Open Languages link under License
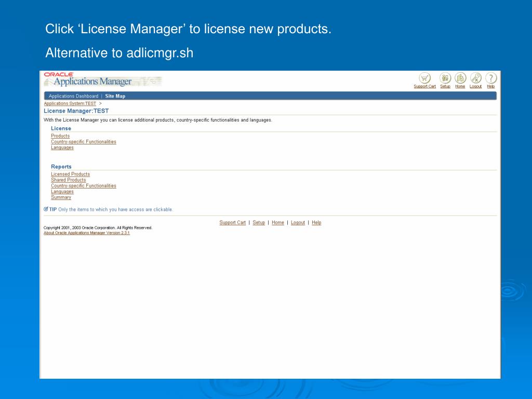Screen dimensions: 532x399 point(62,147)
